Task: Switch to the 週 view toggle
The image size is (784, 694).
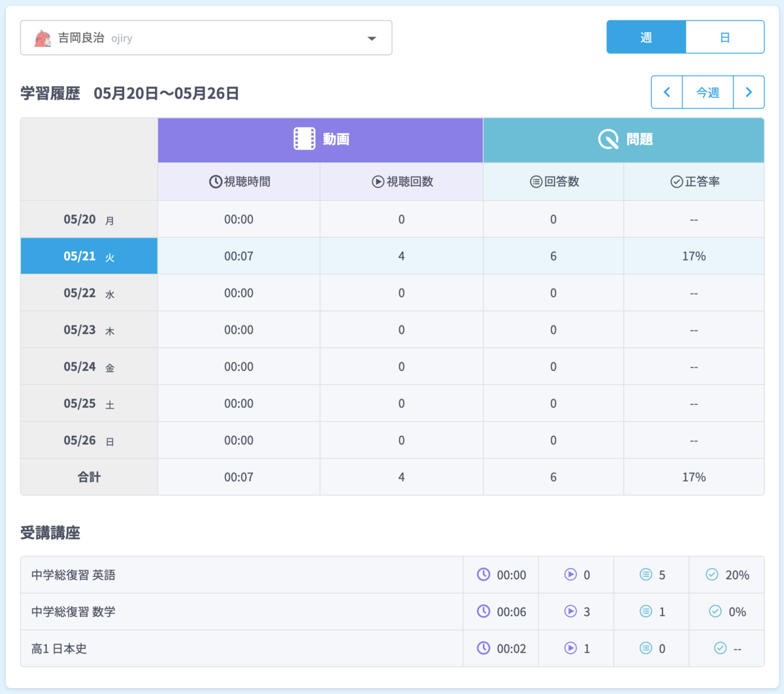Action: point(646,37)
